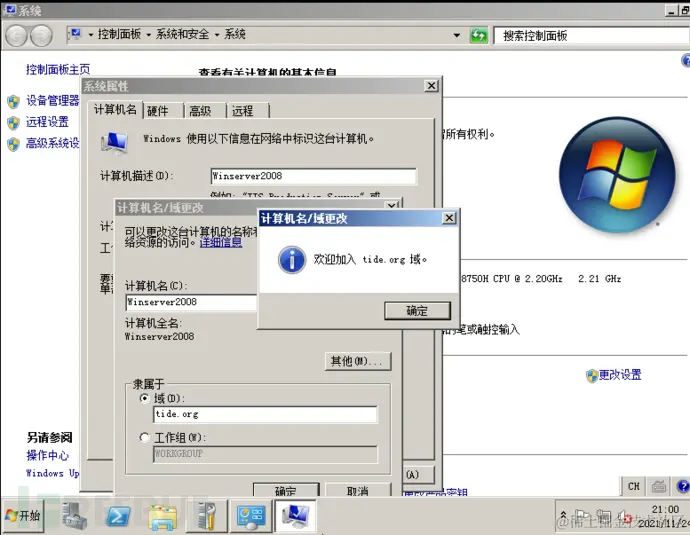Confirm the welcome to tide.org domain message

(x=417, y=311)
